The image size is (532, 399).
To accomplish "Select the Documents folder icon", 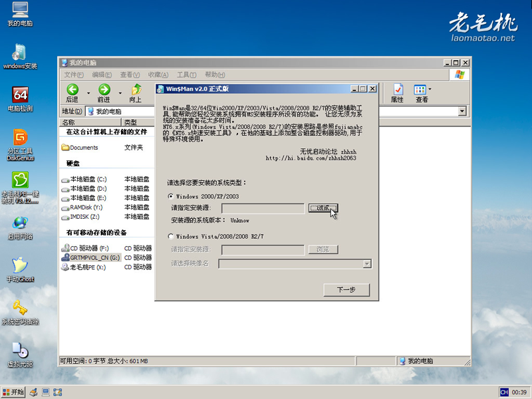I will [65, 148].
